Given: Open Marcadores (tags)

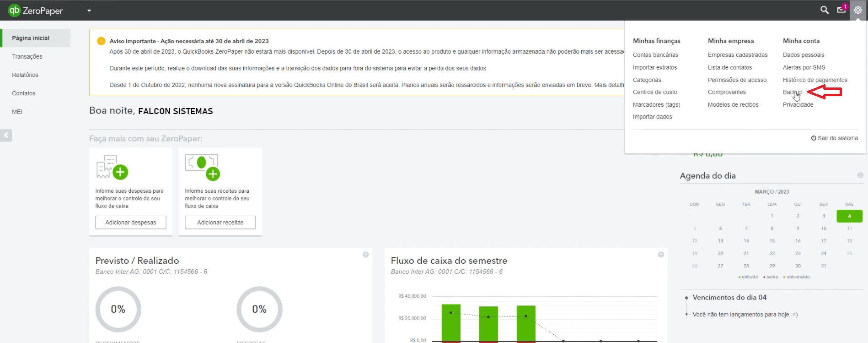Looking at the screenshot, I should click(657, 104).
